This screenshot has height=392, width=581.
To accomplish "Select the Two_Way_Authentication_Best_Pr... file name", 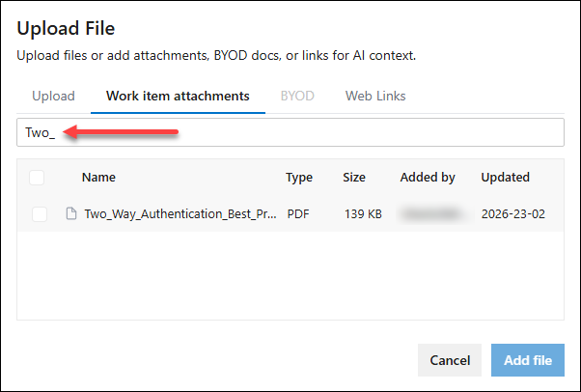I will coord(180,214).
